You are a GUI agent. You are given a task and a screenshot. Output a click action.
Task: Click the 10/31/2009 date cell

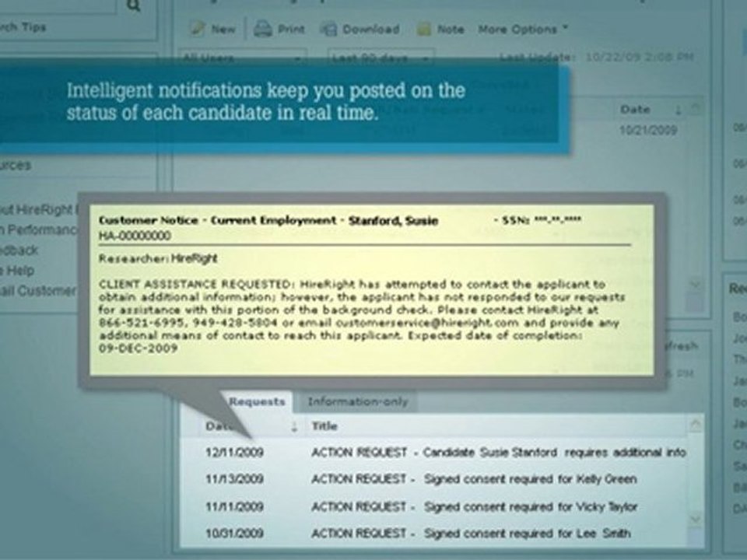(x=234, y=533)
